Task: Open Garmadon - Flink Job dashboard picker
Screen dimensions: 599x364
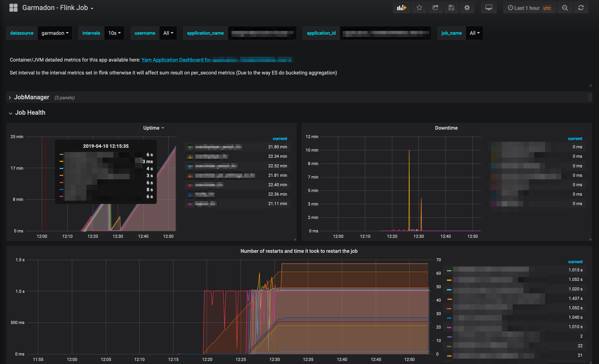Action: tap(58, 8)
